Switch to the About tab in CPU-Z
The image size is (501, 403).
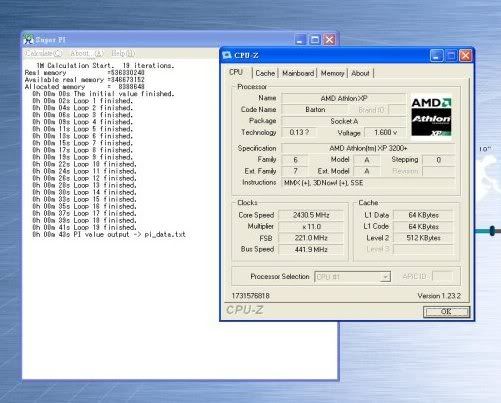(360, 73)
